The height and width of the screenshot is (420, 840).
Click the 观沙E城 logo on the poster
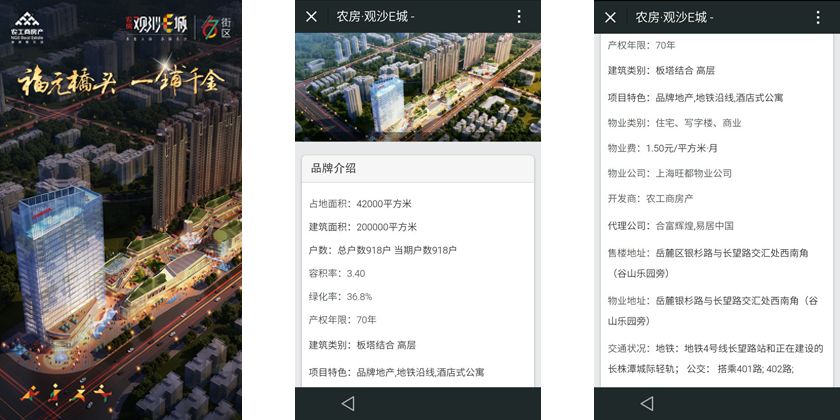[155, 26]
